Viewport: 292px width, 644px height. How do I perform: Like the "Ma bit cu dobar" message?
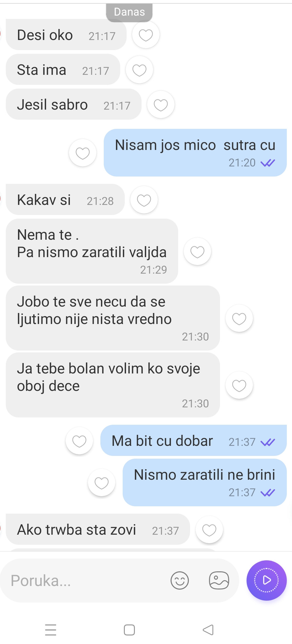point(79,441)
